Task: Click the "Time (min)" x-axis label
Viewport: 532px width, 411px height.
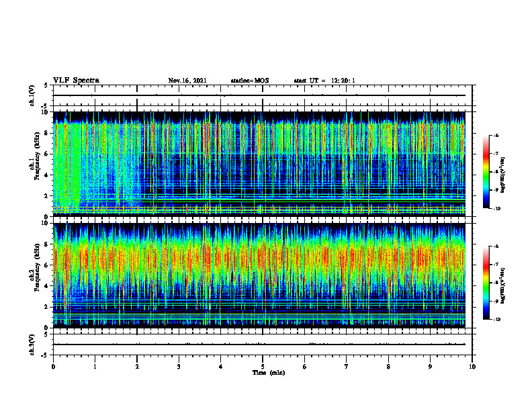Action: click(269, 373)
